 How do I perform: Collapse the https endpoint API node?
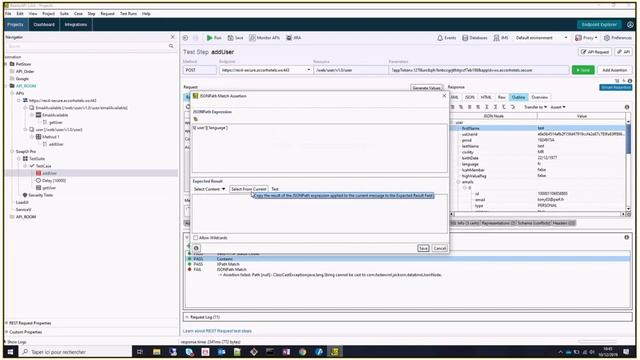click(x=19, y=100)
